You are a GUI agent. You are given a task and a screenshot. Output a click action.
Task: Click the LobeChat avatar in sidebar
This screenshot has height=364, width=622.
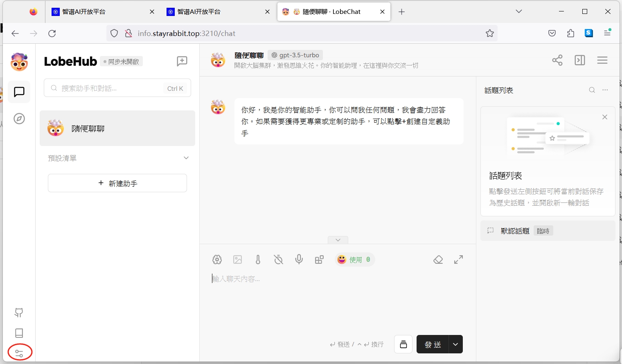point(19,62)
